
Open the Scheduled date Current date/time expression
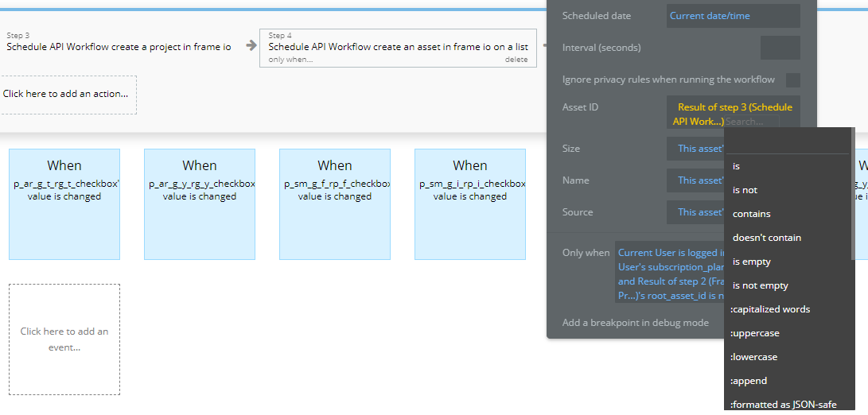coord(733,16)
